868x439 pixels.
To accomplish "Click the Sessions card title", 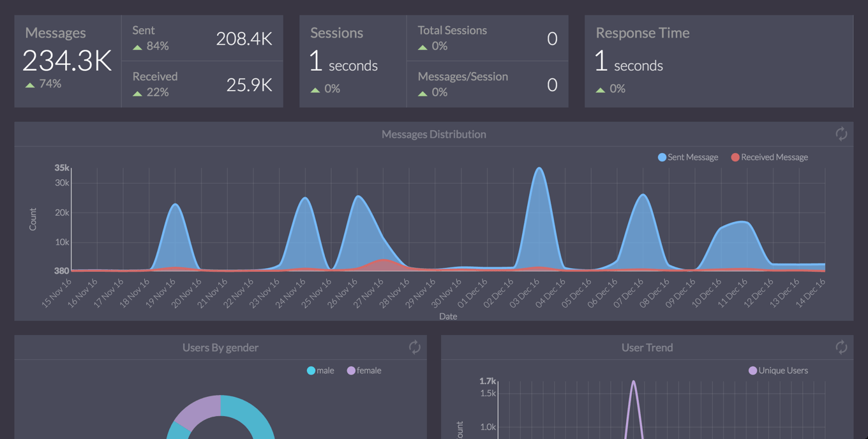I will coord(336,33).
